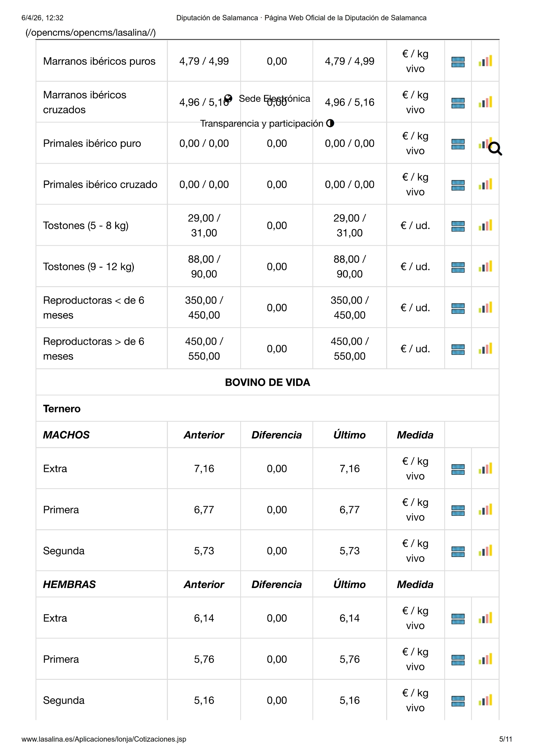Viewport: 534px width, 756px height.
Task: Click the BOVINO DE VIDA section header
Action: click(x=267, y=382)
